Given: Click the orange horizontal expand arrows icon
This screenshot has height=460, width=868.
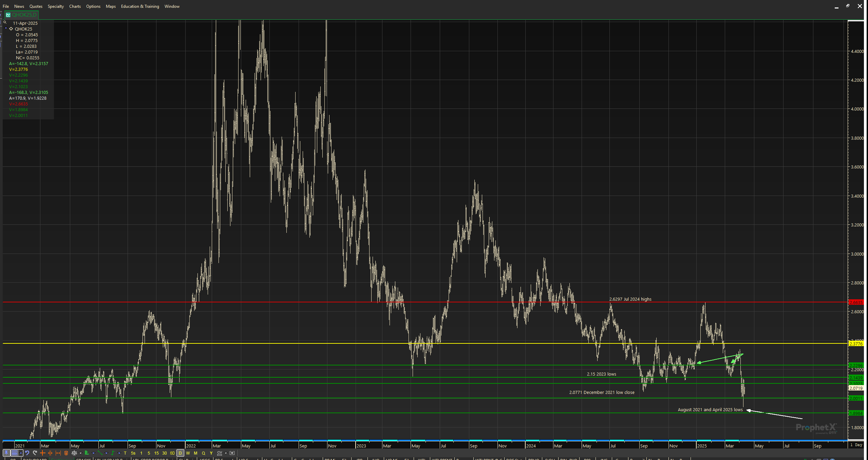Looking at the screenshot, I should (58, 453).
